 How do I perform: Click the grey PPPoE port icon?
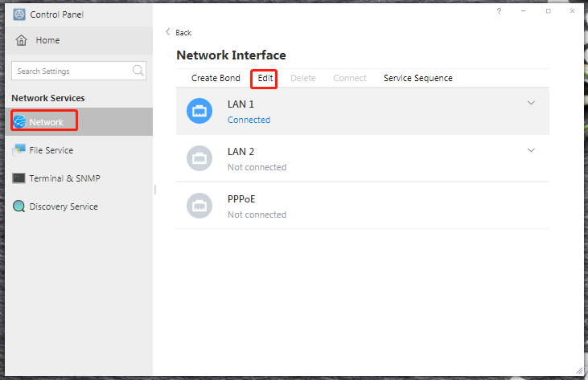[199, 206]
